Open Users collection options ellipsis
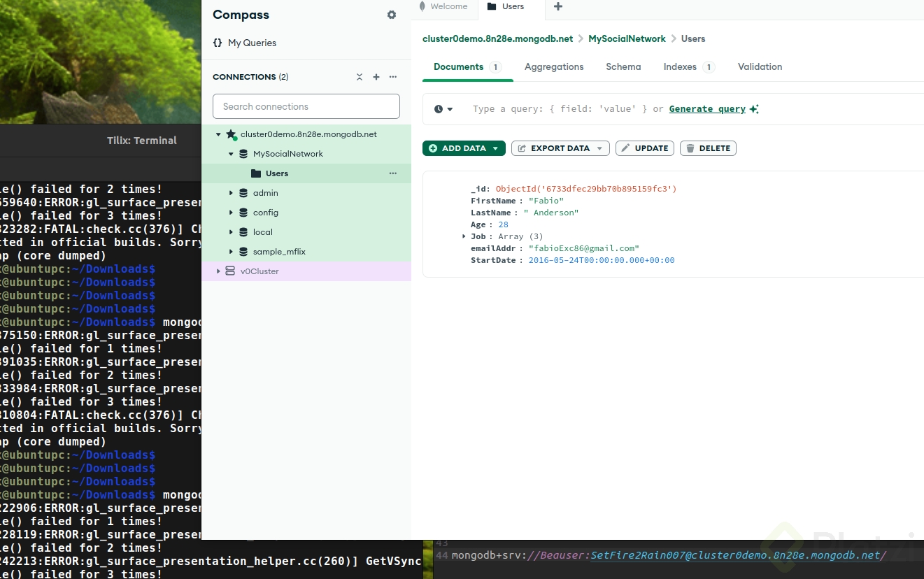This screenshot has width=924, height=579. pyautogui.click(x=393, y=173)
